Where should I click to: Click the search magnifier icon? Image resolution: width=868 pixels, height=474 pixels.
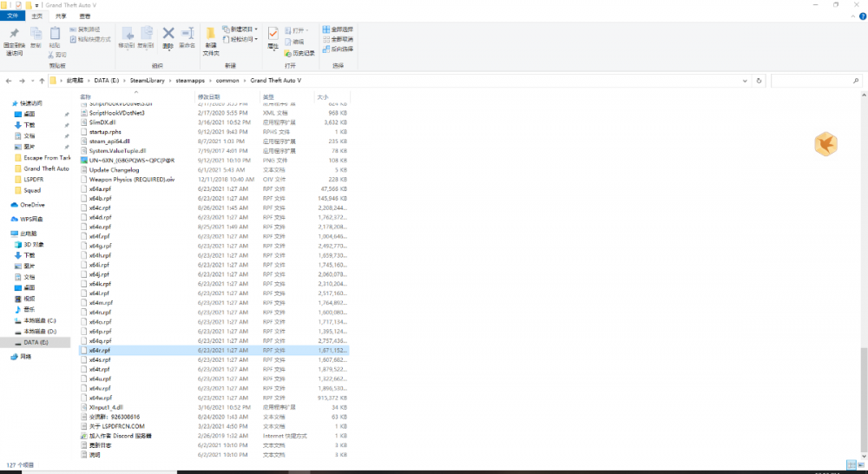point(856,81)
